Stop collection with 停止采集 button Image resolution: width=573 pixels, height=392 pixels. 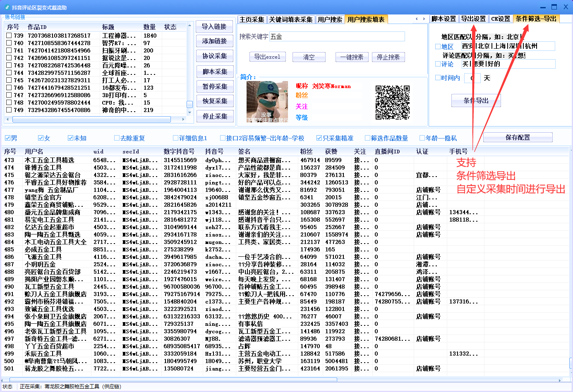point(214,116)
